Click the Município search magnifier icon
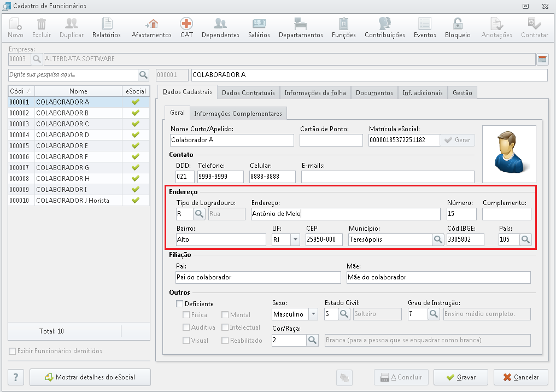556x392 pixels. pos(438,239)
